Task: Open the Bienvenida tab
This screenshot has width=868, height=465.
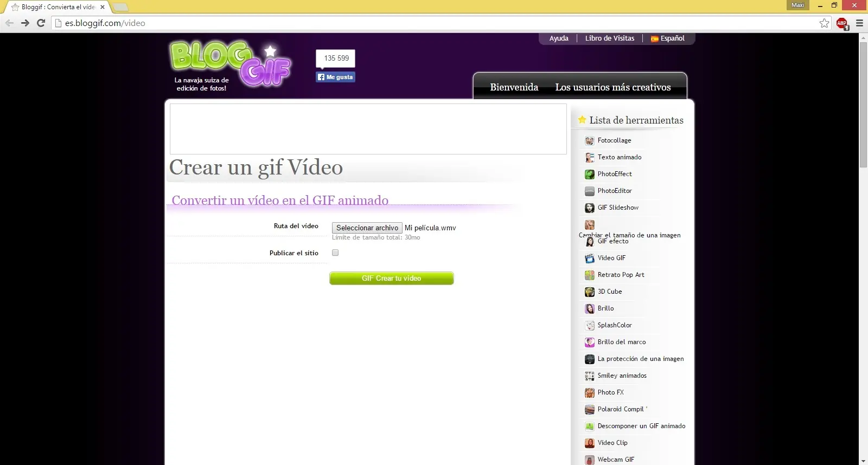Action: point(514,87)
